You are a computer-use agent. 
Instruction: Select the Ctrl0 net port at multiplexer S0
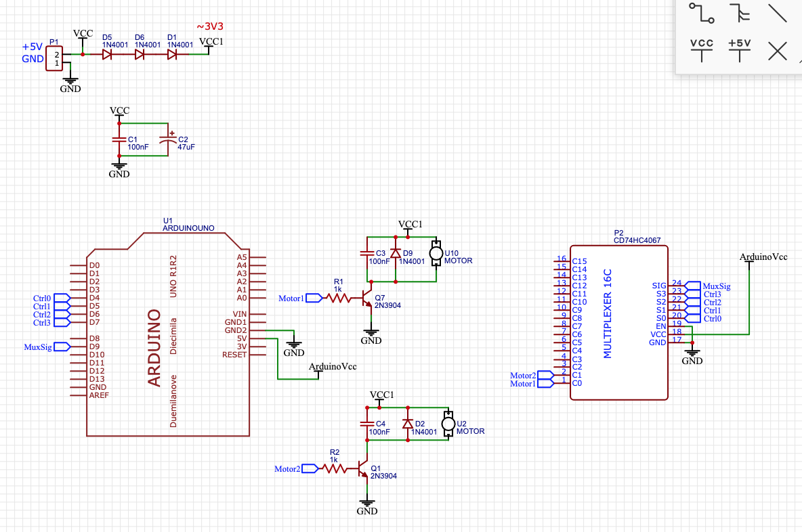[x=692, y=318]
